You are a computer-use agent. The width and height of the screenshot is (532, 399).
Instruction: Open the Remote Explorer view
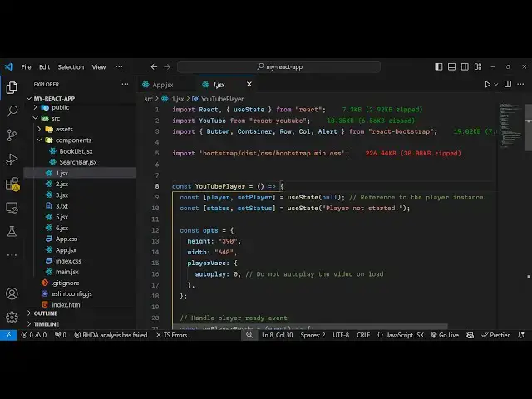pos(12,208)
